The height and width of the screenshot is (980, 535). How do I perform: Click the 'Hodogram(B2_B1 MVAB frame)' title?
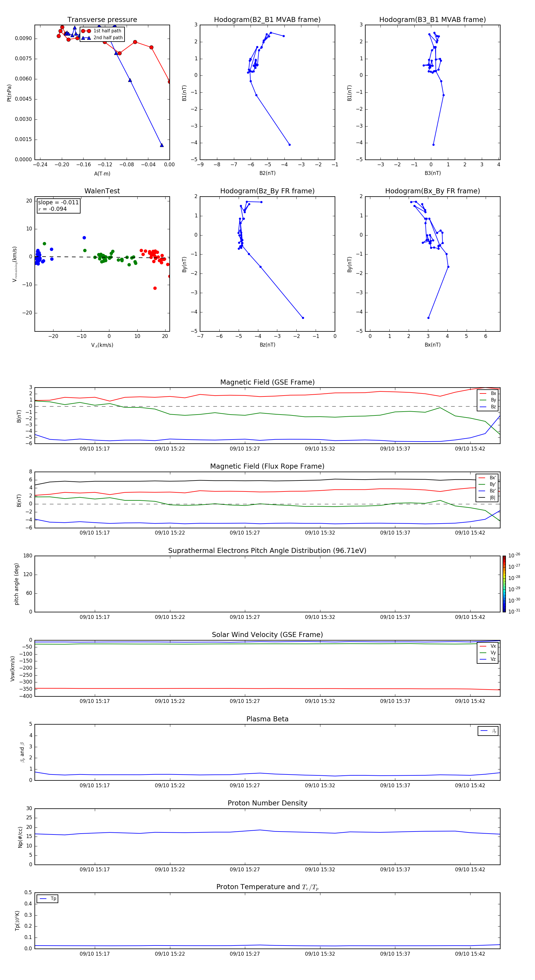click(x=267, y=19)
